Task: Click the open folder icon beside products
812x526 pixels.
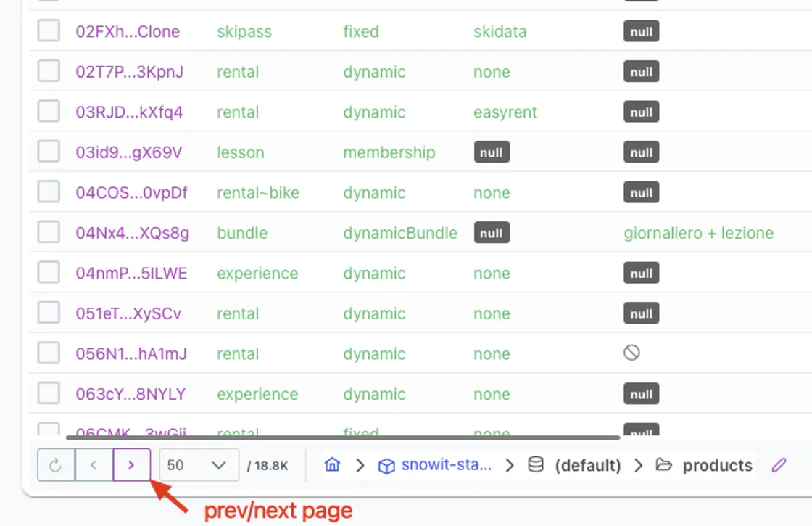Action: click(664, 464)
